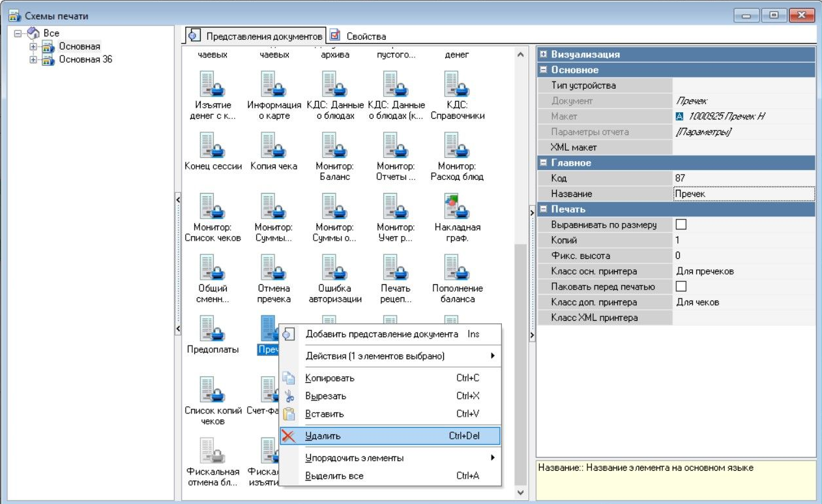
Task: Switch to the Свойства tab
Action: (x=359, y=36)
